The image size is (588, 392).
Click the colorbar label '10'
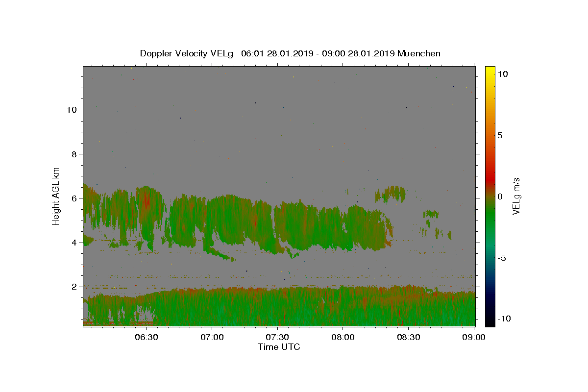[x=502, y=74]
